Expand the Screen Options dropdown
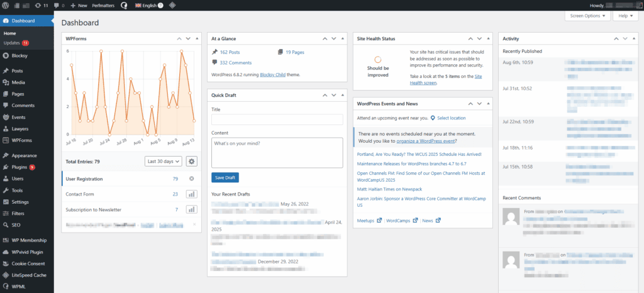Image resolution: width=644 pixels, height=293 pixels. pos(587,16)
